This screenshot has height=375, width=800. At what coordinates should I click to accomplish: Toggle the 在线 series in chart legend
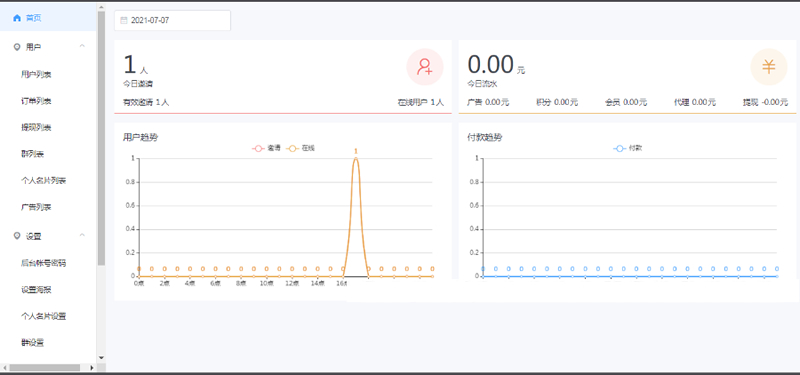301,148
